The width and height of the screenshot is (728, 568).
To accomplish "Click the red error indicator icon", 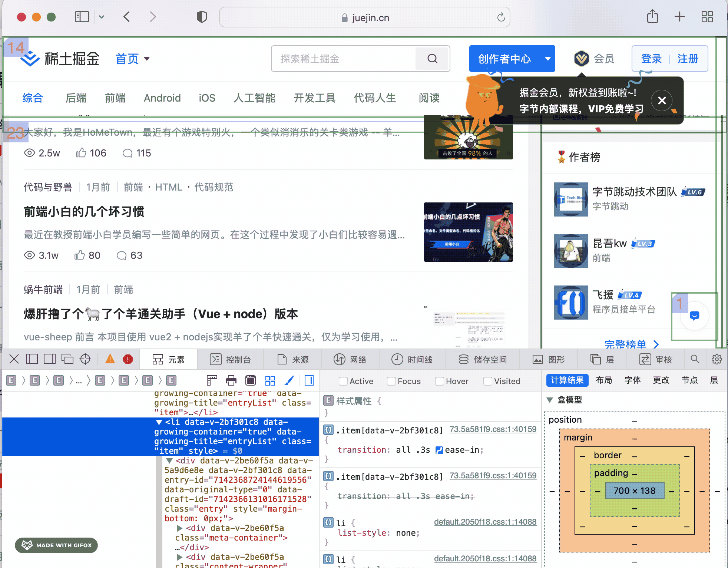I will point(128,359).
